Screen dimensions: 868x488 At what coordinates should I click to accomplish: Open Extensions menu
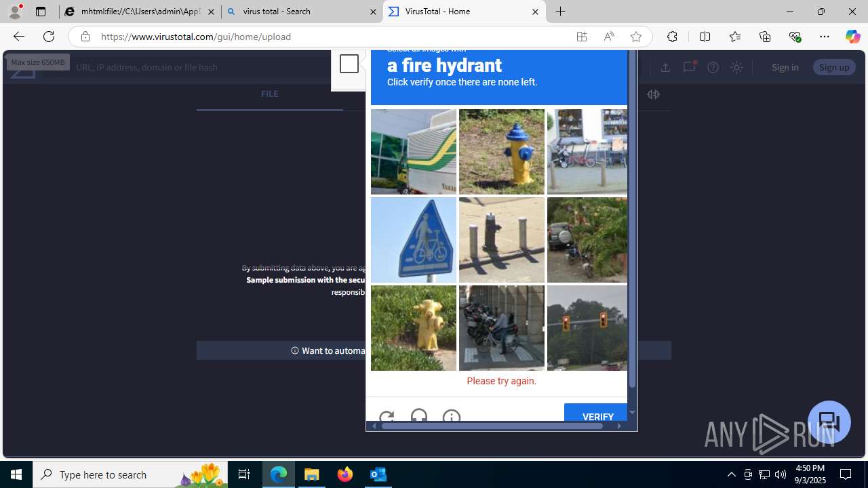tap(672, 37)
